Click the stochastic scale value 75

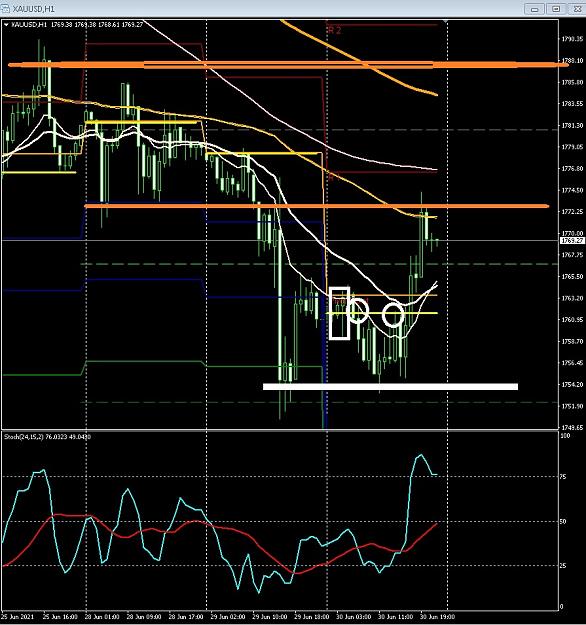point(563,476)
